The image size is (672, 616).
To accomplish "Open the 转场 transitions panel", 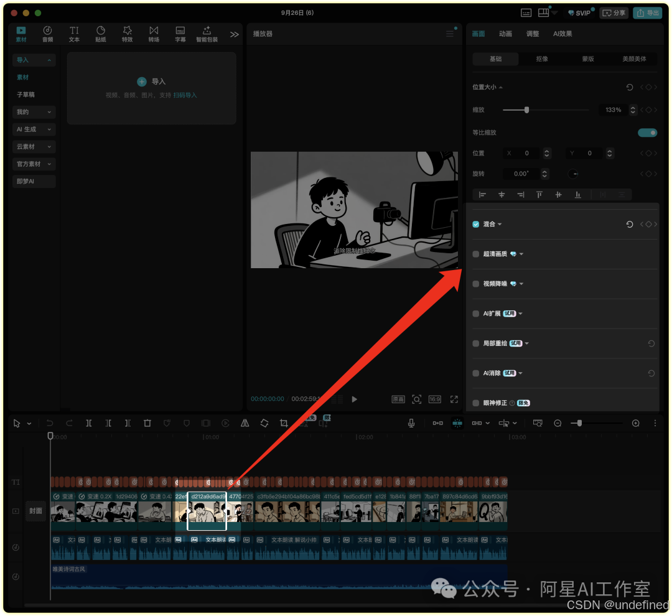I will (x=154, y=34).
